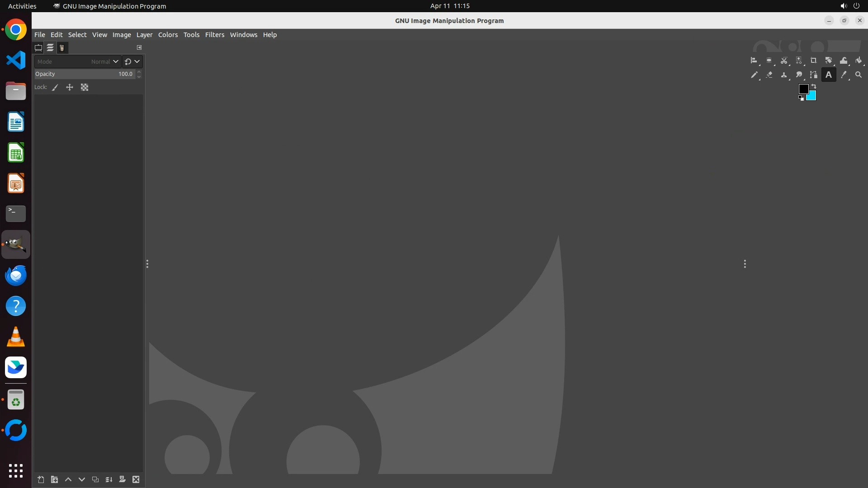The width and height of the screenshot is (868, 488).
Task: Select the Zoom magnifier tool
Action: pyautogui.click(x=858, y=75)
